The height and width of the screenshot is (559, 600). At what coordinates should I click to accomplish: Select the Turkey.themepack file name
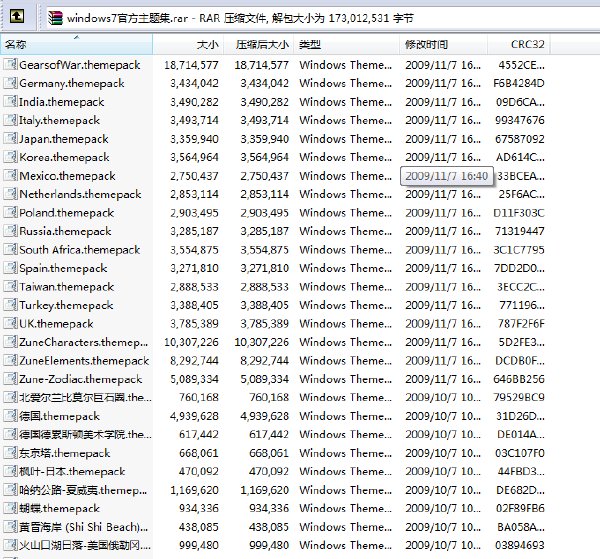tap(66, 305)
